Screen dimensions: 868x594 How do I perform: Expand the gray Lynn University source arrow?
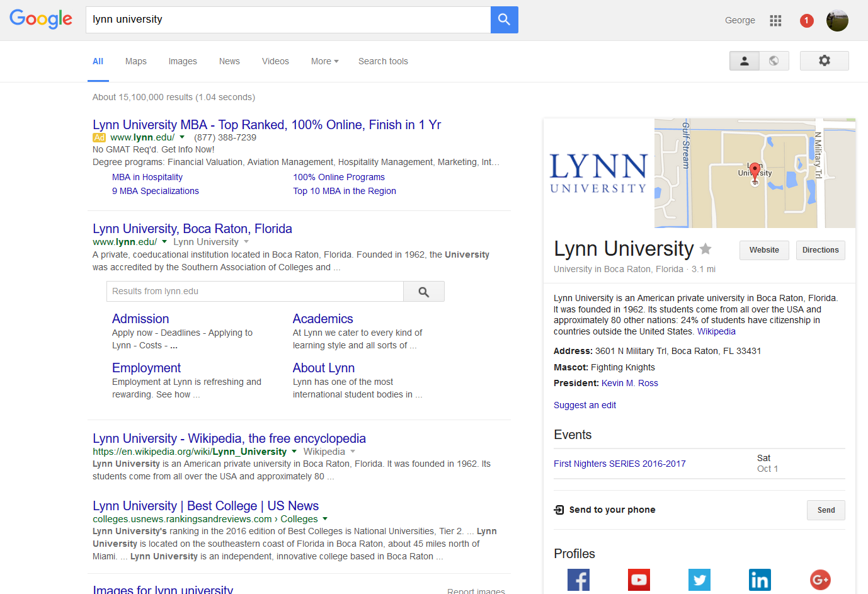click(x=246, y=242)
